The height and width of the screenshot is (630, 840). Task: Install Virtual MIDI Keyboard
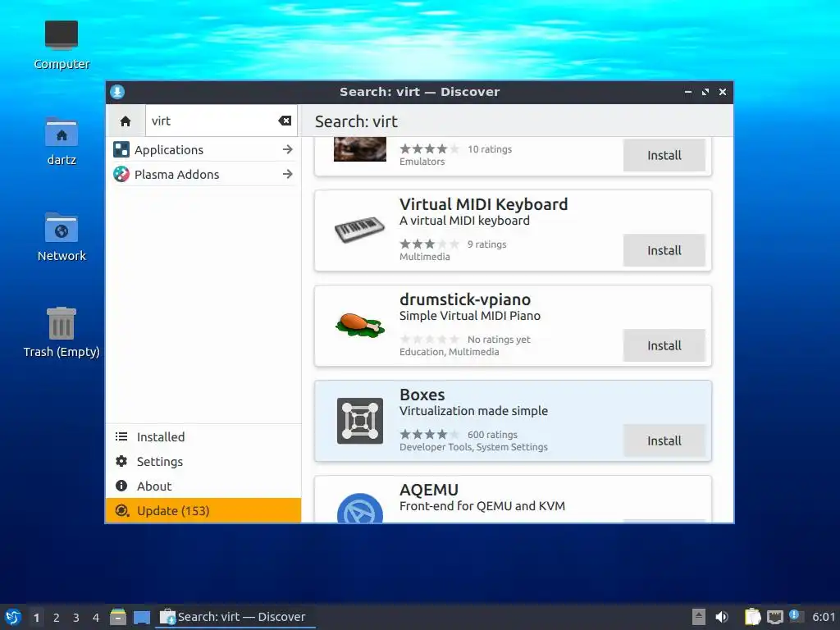tap(664, 250)
